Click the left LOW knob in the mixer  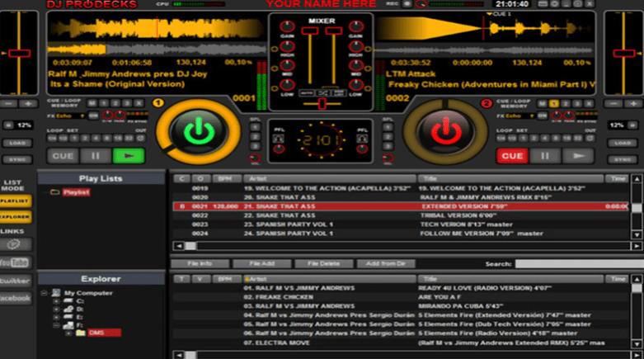[x=287, y=85]
